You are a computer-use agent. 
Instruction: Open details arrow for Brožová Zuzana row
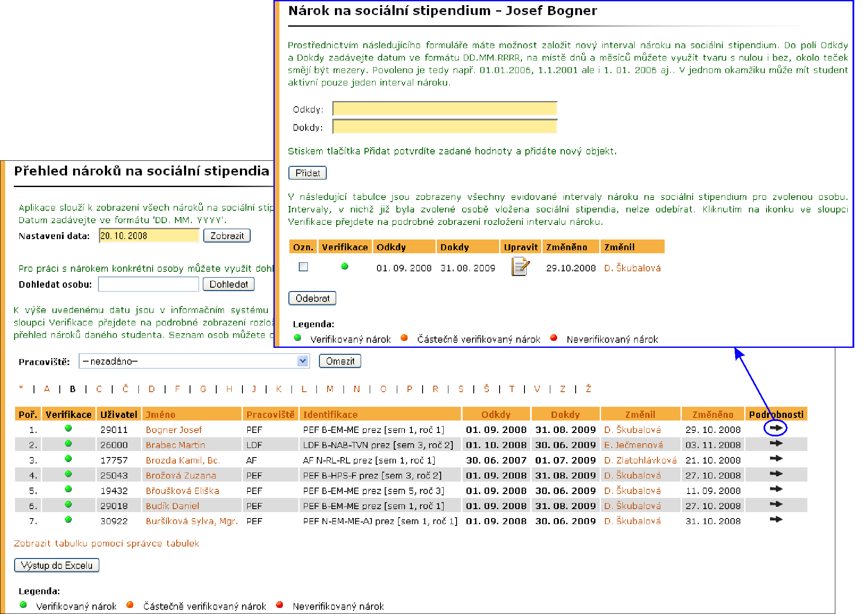click(x=776, y=474)
